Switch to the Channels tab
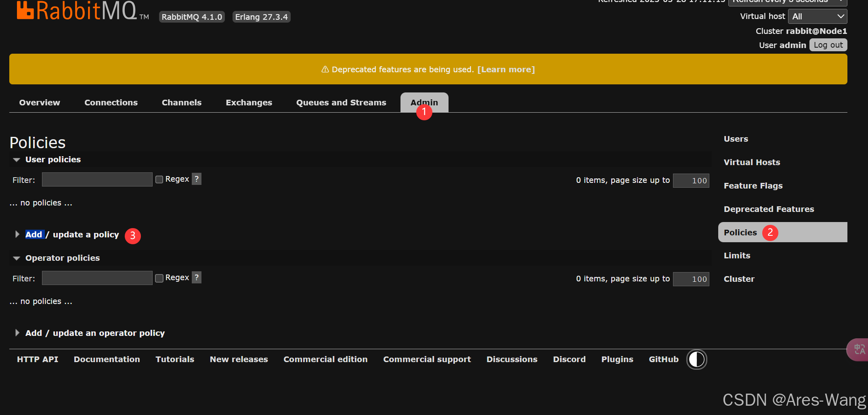The height and width of the screenshot is (415, 868). click(182, 103)
